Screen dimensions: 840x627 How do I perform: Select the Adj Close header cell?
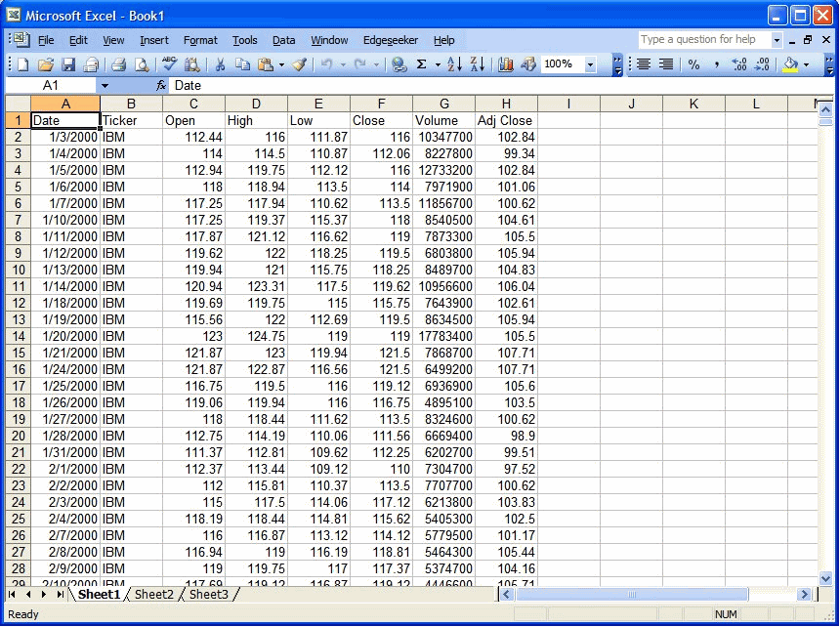coord(506,120)
